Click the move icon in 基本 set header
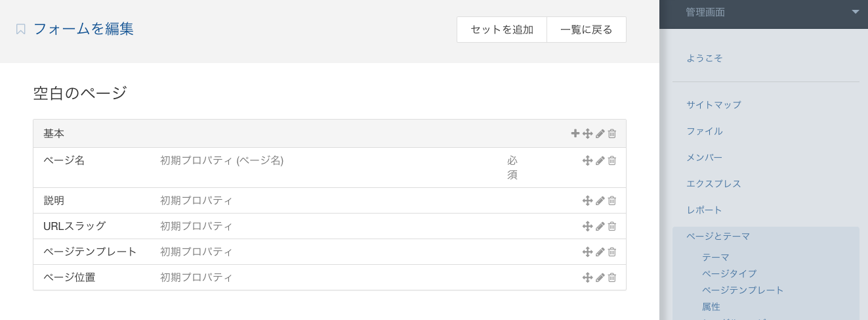The image size is (868, 320). (588, 133)
